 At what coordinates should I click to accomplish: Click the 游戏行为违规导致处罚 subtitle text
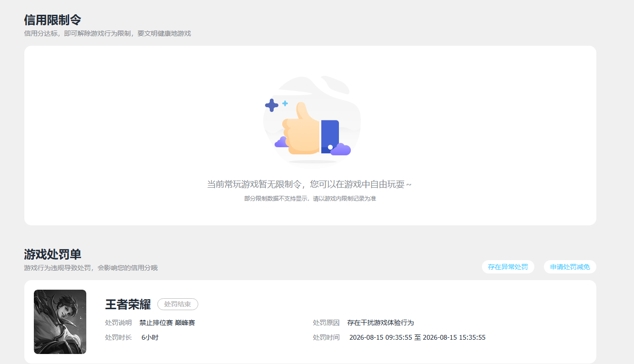click(91, 268)
